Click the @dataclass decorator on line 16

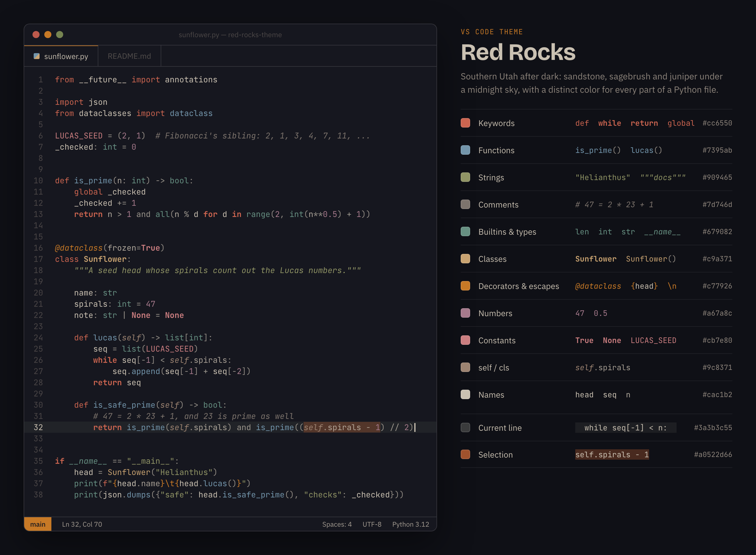coord(79,248)
